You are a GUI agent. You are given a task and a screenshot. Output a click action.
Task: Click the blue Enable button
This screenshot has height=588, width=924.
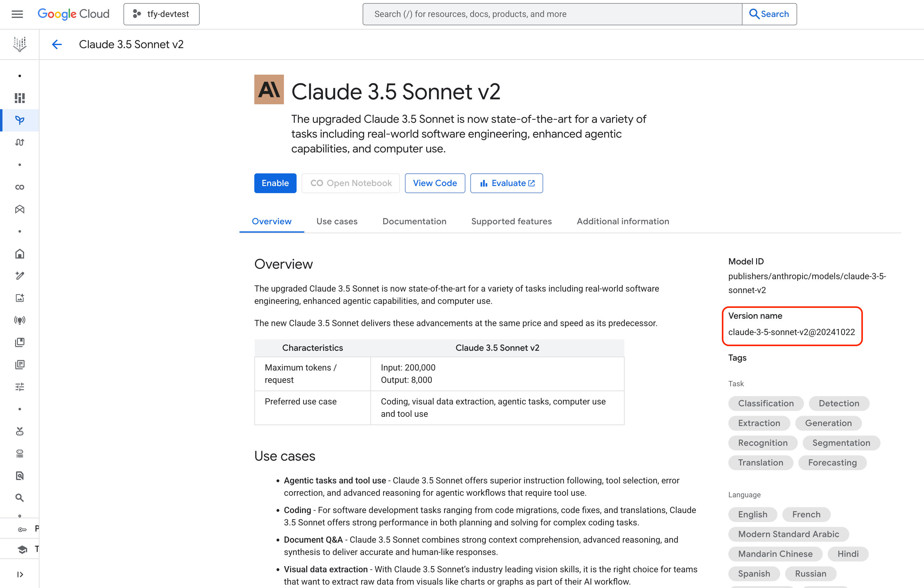click(x=275, y=183)
